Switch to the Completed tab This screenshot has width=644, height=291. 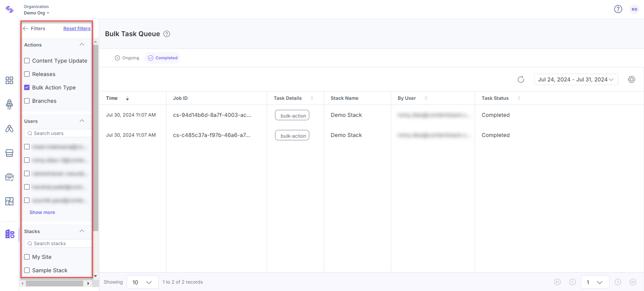coord(163,58)
